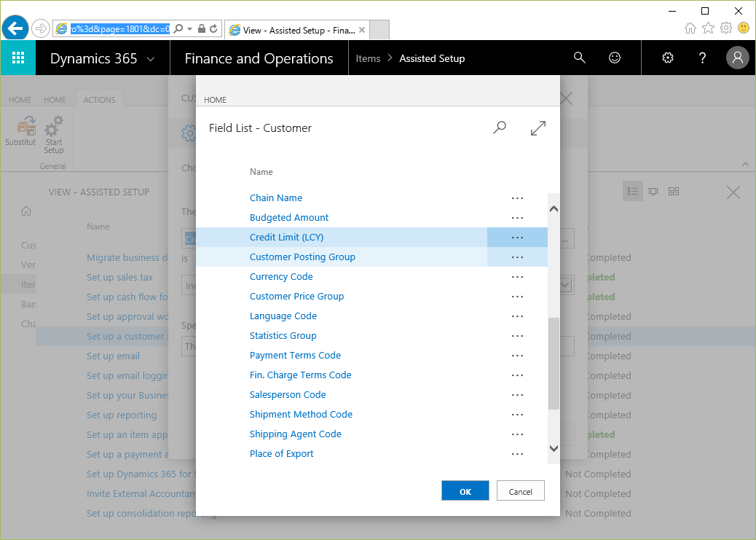The height and width of the screenshot is (540, 756).
Task: Open the browser home icon
Action: click(690, 28)
